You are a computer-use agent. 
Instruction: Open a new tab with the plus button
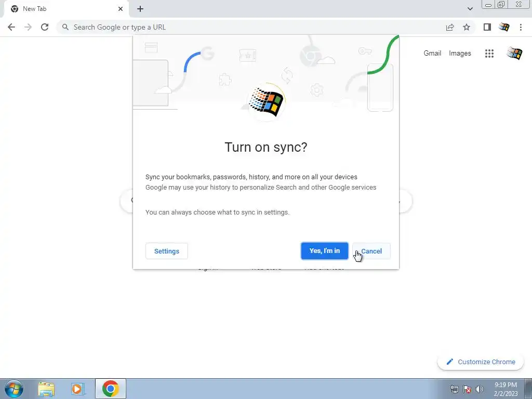point(140,9)
